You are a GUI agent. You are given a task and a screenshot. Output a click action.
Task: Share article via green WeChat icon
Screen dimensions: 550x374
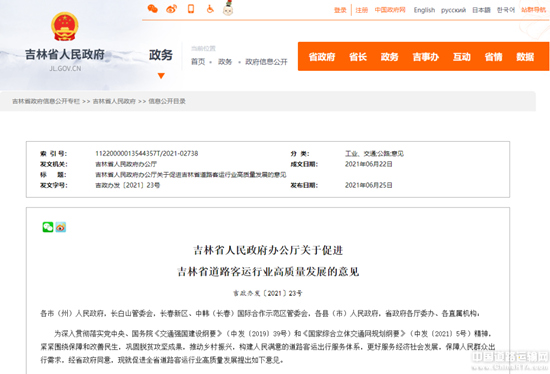(x=48, y=227)
